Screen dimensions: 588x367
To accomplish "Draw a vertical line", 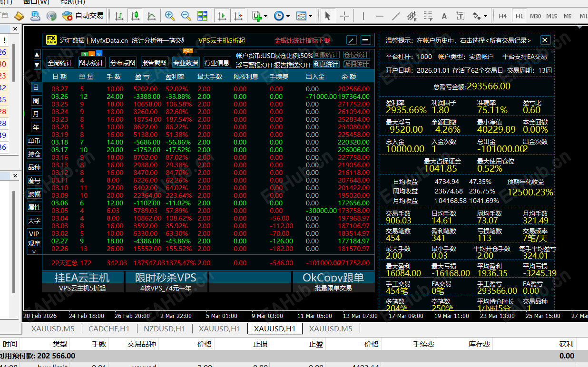I will (x=364, y=16).
